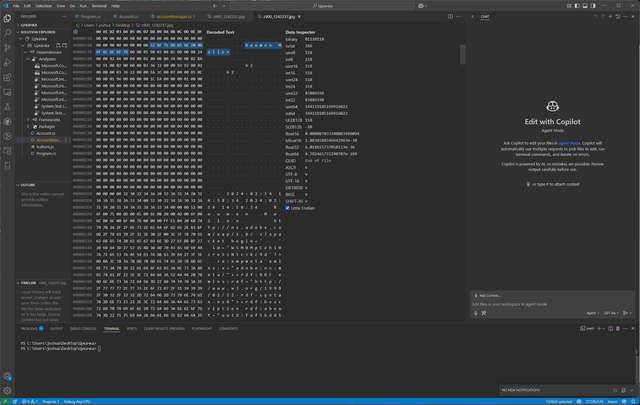The image size is (640, 405).
Task: Switch to the Output panel tab
Action: coord(56,329)
